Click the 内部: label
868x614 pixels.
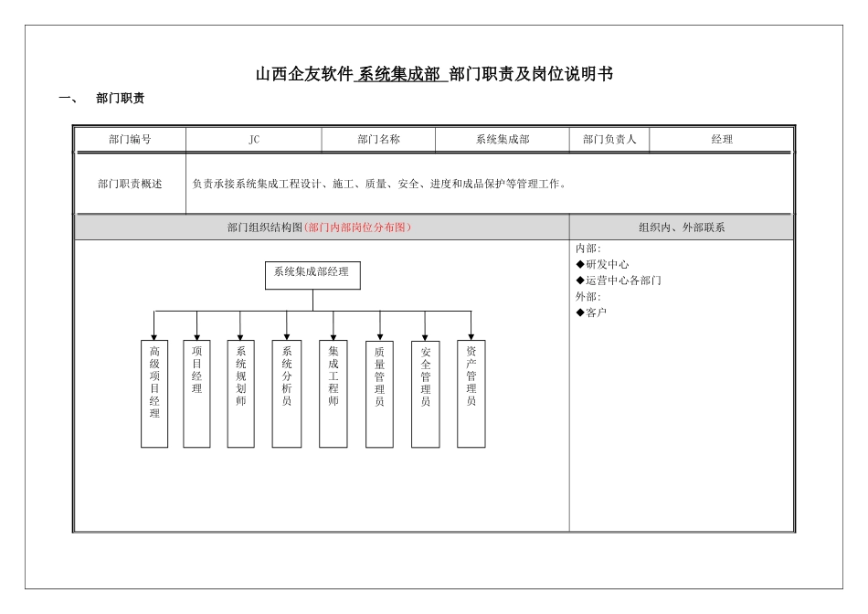tap(587, 249)
